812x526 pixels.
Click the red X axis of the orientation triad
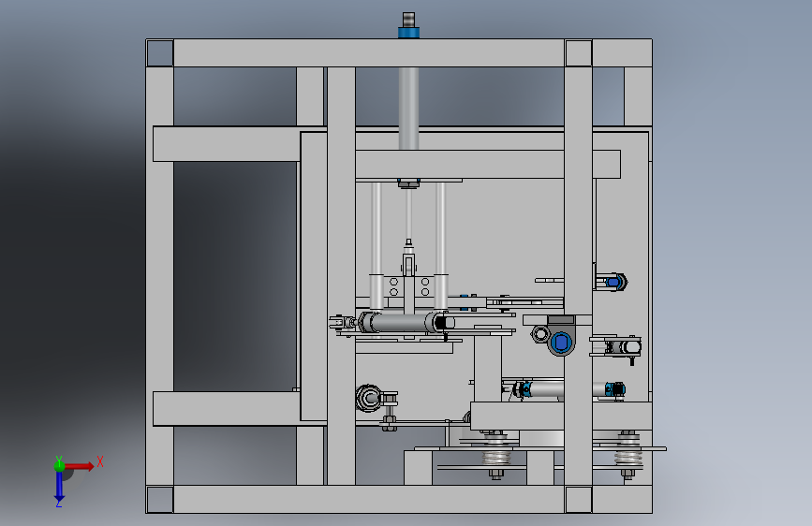[x=79, y=466]
